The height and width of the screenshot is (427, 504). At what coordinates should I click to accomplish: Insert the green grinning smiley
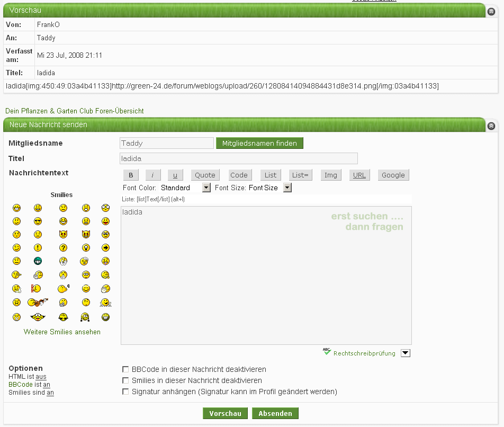tap(38, 261)
